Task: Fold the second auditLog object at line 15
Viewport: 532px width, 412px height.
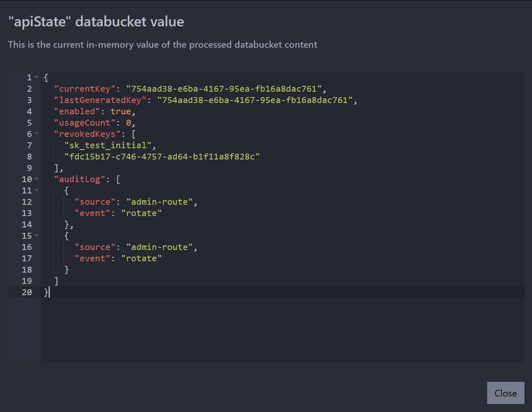Action: pyautogui.click(x=36, y=235)
